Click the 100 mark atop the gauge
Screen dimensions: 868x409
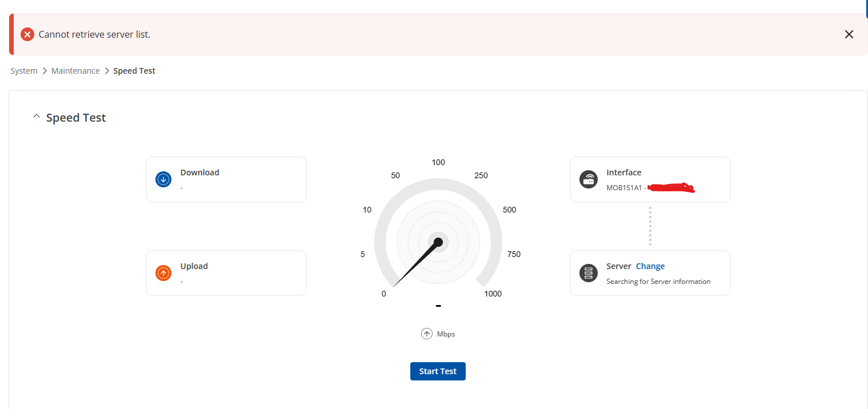pyautogui.click(x=438, y=163)
